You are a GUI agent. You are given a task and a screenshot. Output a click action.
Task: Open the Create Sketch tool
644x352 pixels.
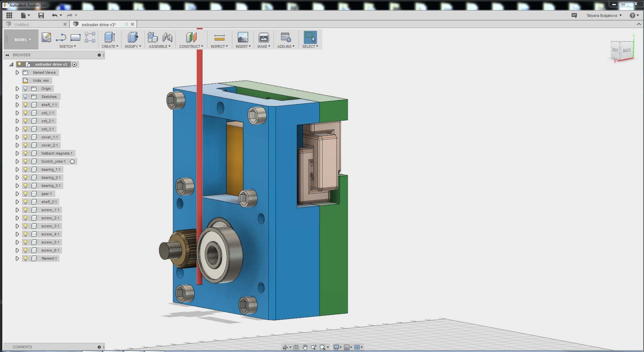46,37
